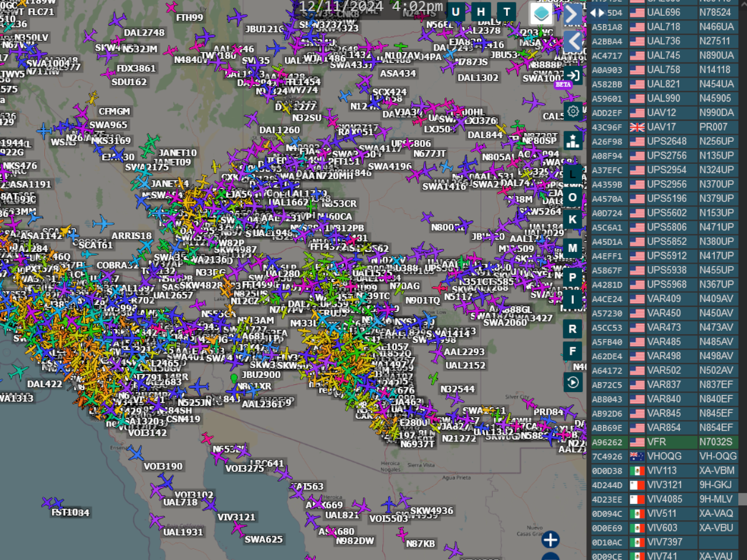Screen dimensions: 747x560
Task: Click the SKW4936 flight label on the map
Action: point(432,511)
